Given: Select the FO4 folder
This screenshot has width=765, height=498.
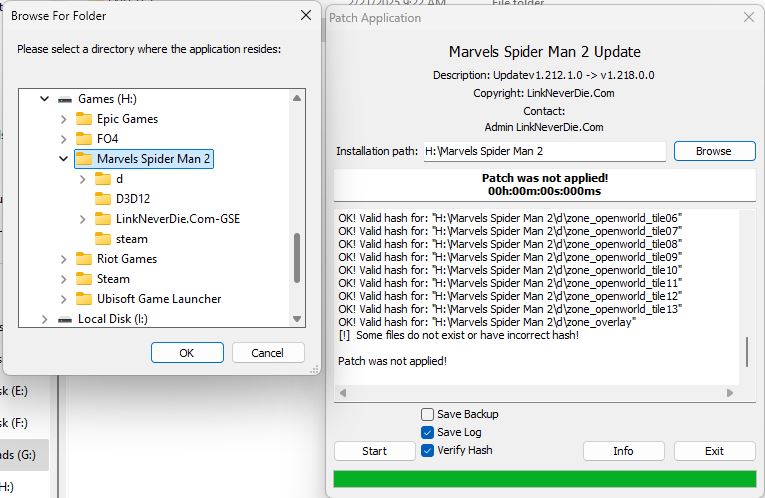Looking at the screenshot, I should (x=107, y=139).
